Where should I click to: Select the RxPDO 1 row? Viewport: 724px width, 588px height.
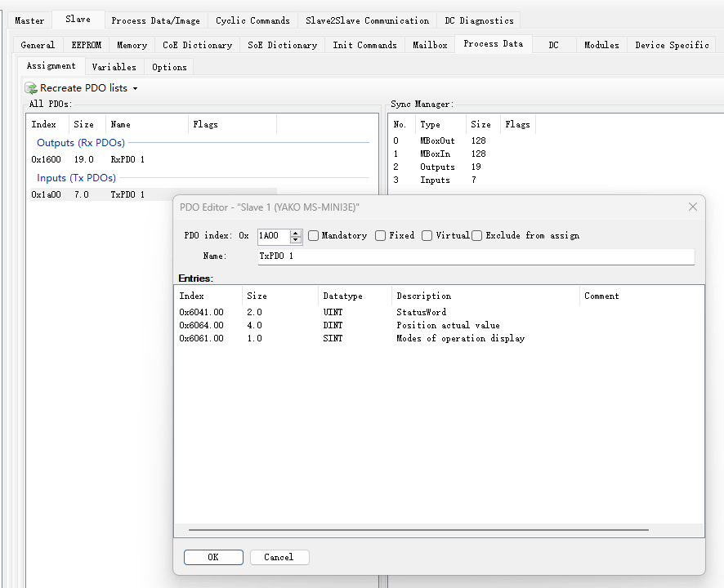pos(127,160)
